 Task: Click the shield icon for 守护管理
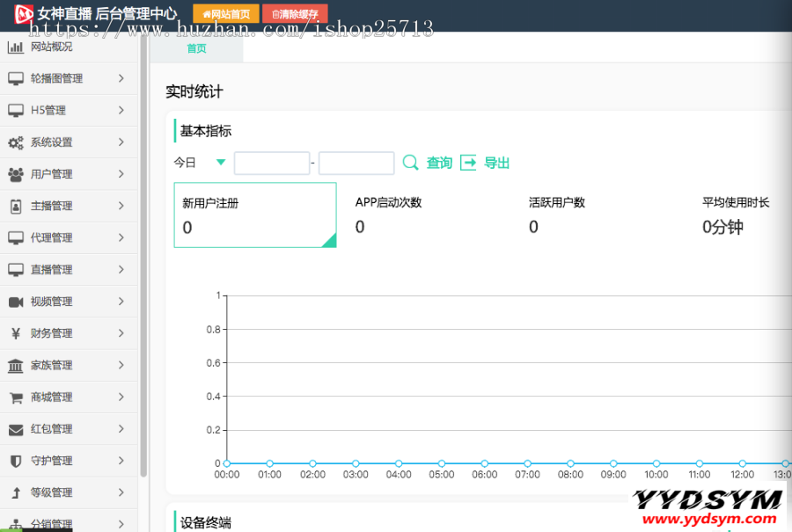click(16, 461)
